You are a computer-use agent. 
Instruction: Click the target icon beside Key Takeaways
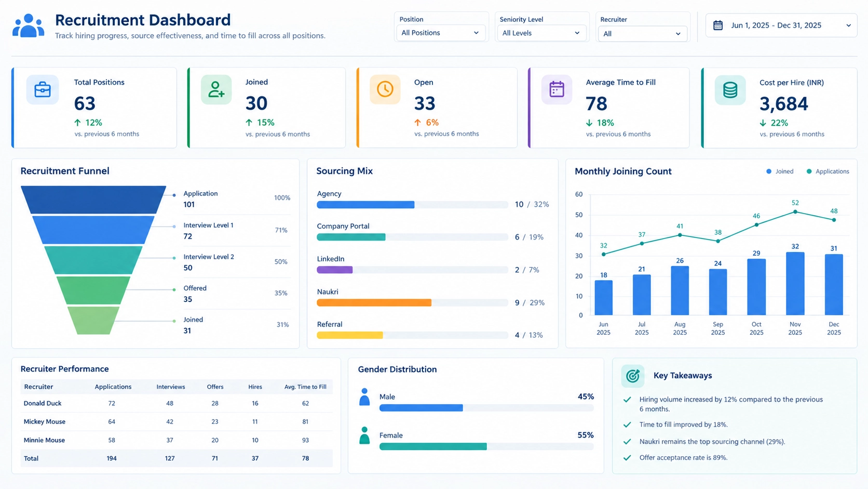pyautogui.click(x=633, y=376)
